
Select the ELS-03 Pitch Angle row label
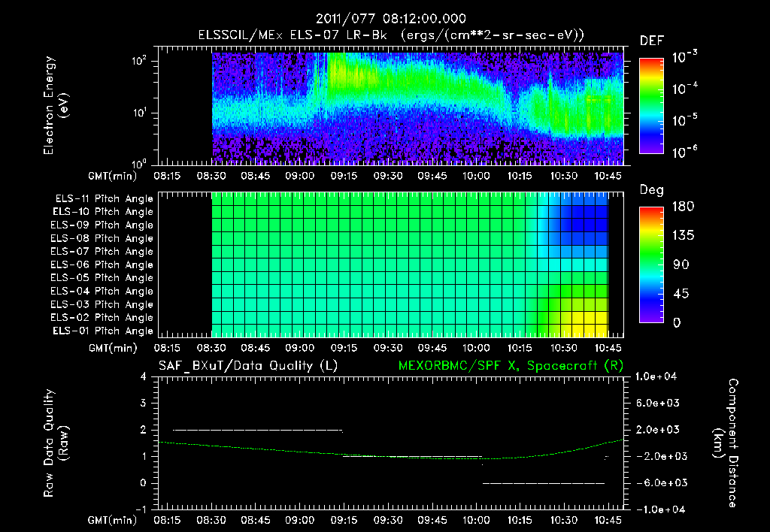102,305
